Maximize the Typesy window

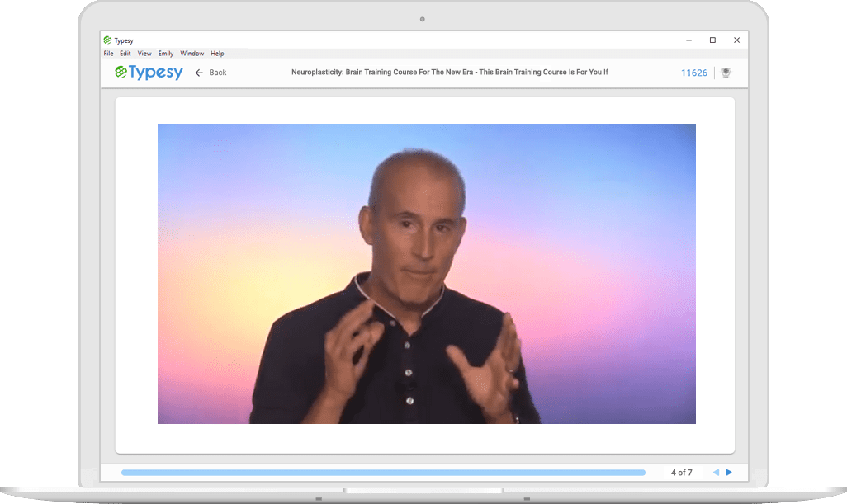coord(712,40)
